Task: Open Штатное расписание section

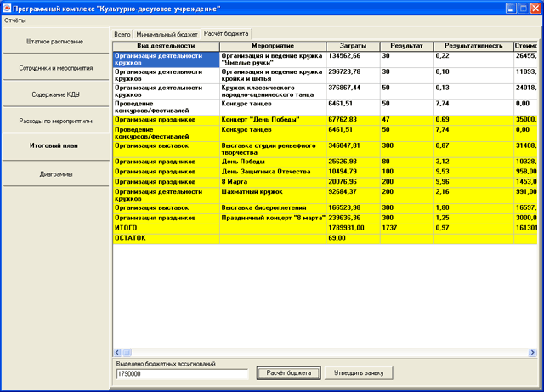Action: click(55, 42)
